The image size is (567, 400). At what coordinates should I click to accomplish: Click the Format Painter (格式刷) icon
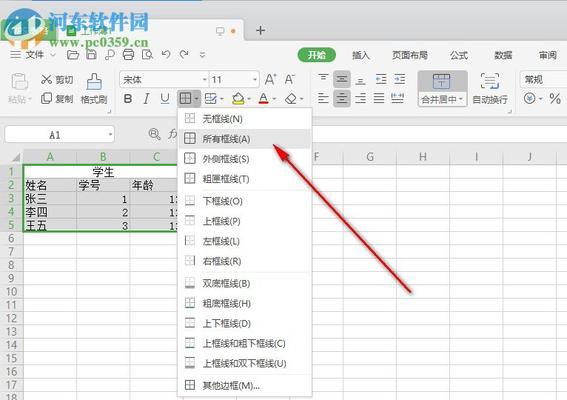click(94, 82)
